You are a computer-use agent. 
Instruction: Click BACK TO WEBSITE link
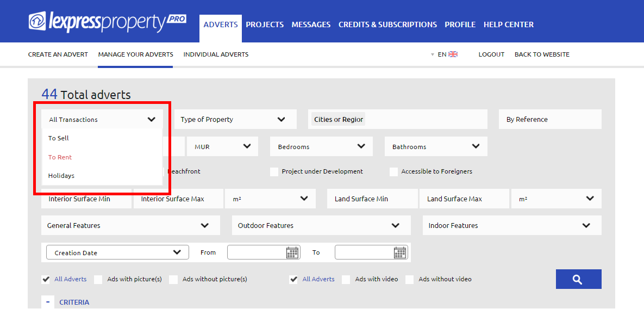tap(542, 54)
